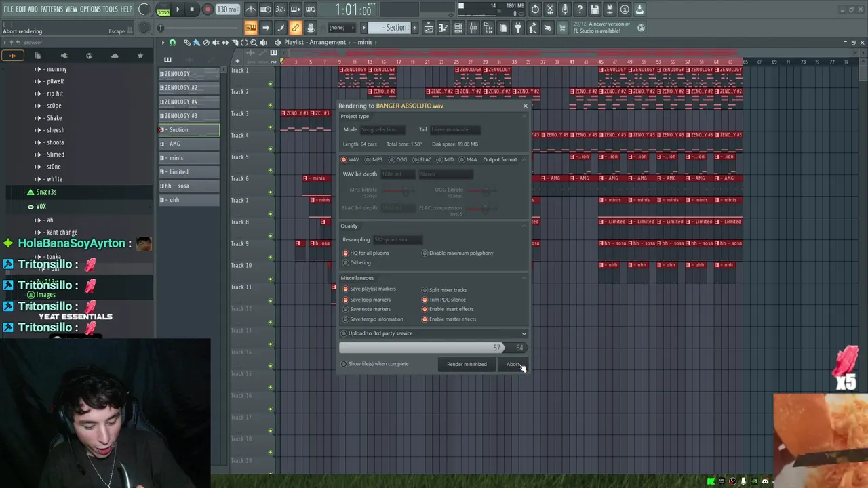The width and height of the screenshot is (868, 488).
Task: Enable Dithering option
Action: coord(357,262)
